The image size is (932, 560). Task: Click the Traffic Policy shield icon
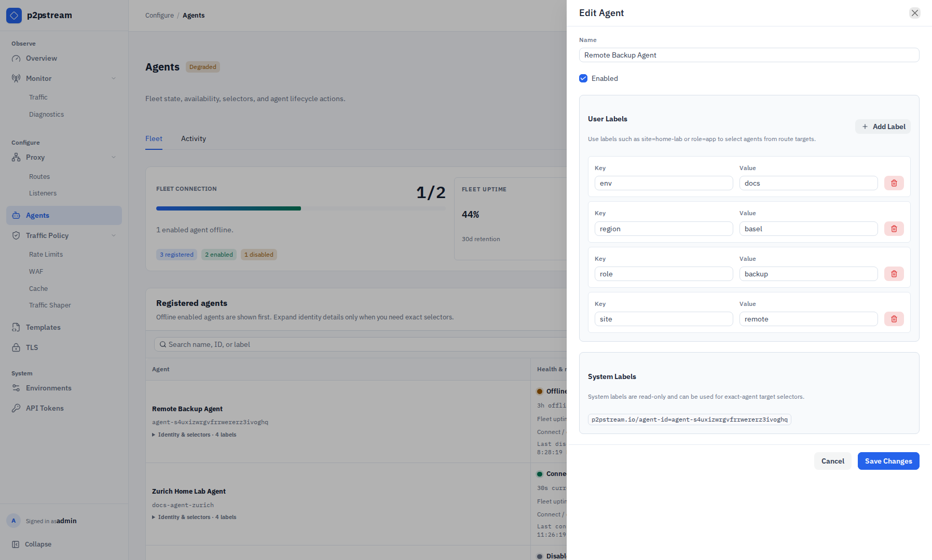pos(16,235)
